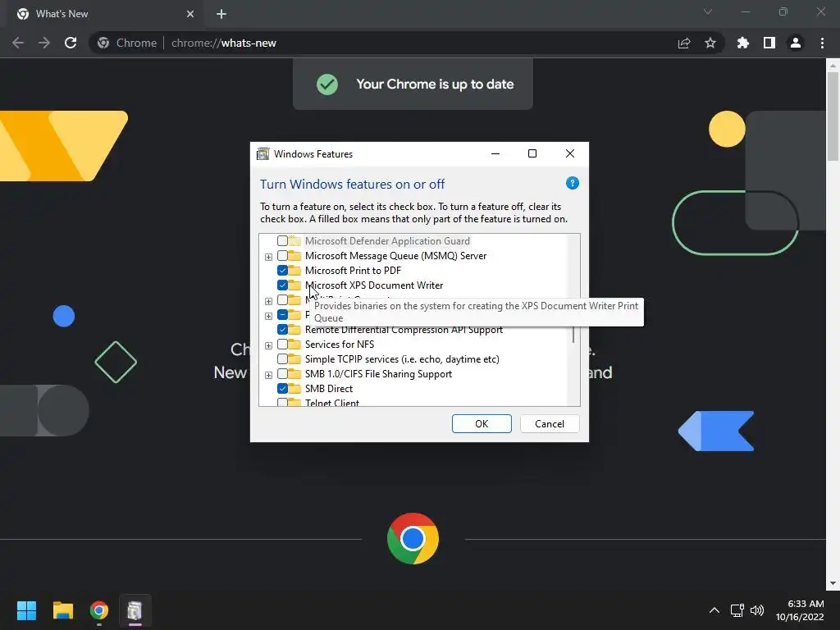Viewport: 840px width, 630px height.
Task: Open the Windows Start menu
Action: pyautogui.click(x=26, y=610)
